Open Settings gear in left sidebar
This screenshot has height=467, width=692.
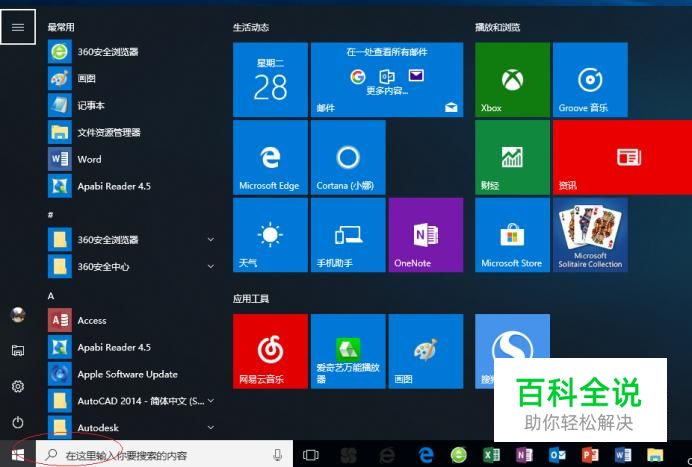[18, 387]
